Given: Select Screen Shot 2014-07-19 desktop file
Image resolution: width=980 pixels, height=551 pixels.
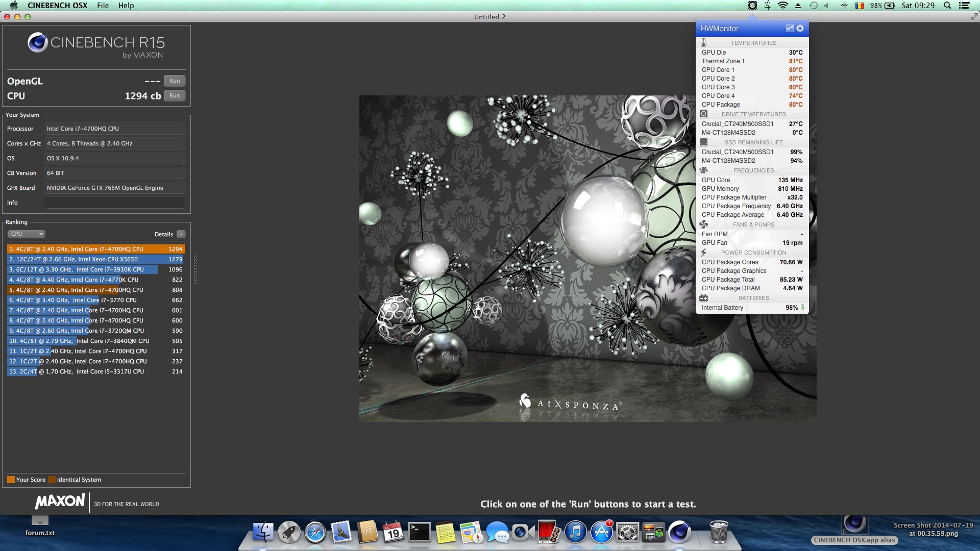Looking at the screenshot, I should 933,529.
